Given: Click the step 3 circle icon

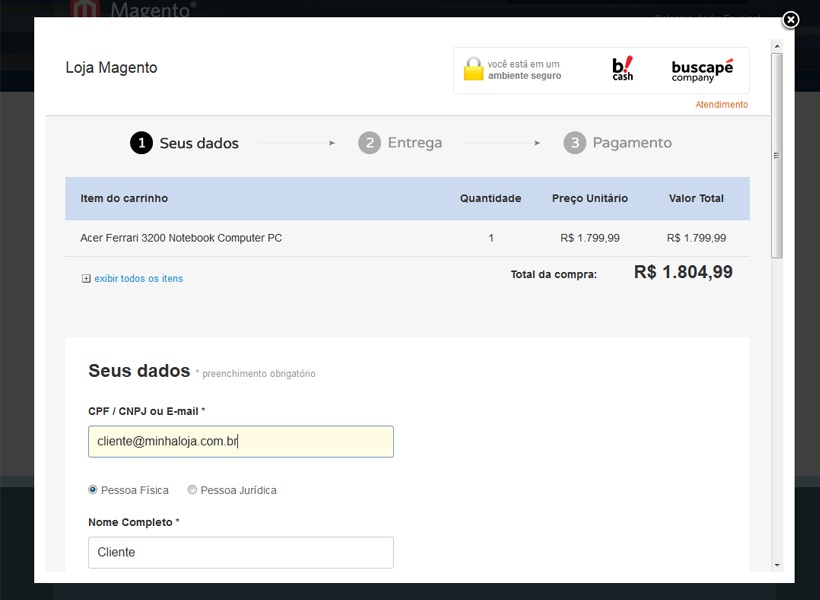Looking at the screenshot, I should click(574, 143).
